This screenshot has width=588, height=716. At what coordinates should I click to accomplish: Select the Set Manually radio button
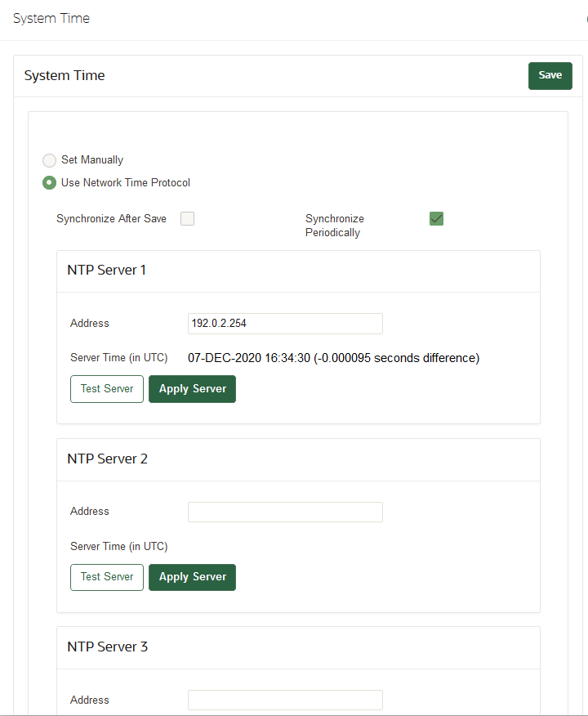[x=49, y=160]
